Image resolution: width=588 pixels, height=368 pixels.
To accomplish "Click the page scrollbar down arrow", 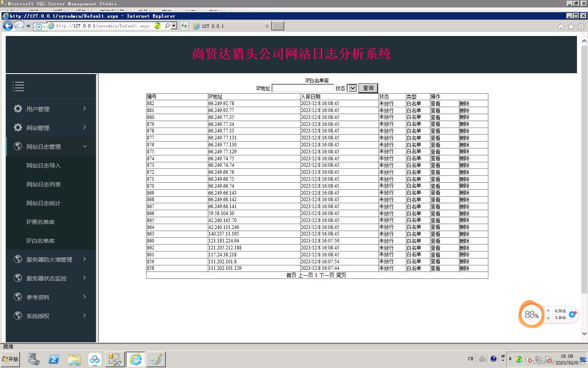I will pos(584,333).
